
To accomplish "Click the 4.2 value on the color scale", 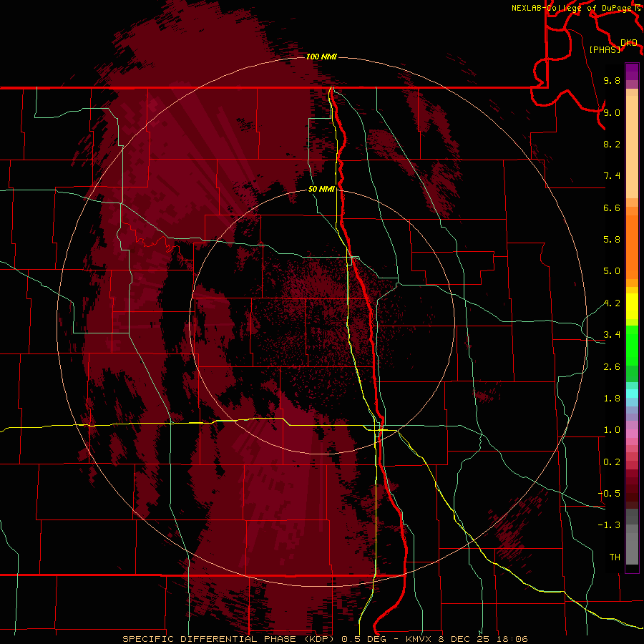I will [x=612, y=303].
